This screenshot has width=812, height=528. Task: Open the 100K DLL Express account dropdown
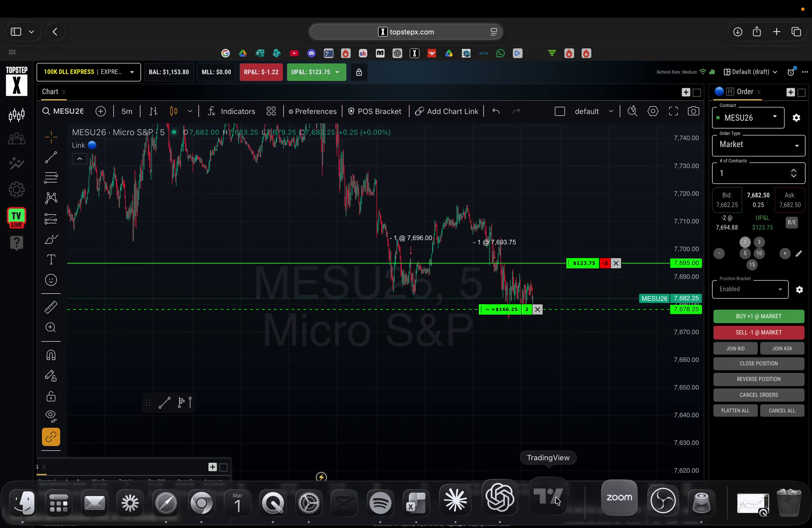[88, 72]
